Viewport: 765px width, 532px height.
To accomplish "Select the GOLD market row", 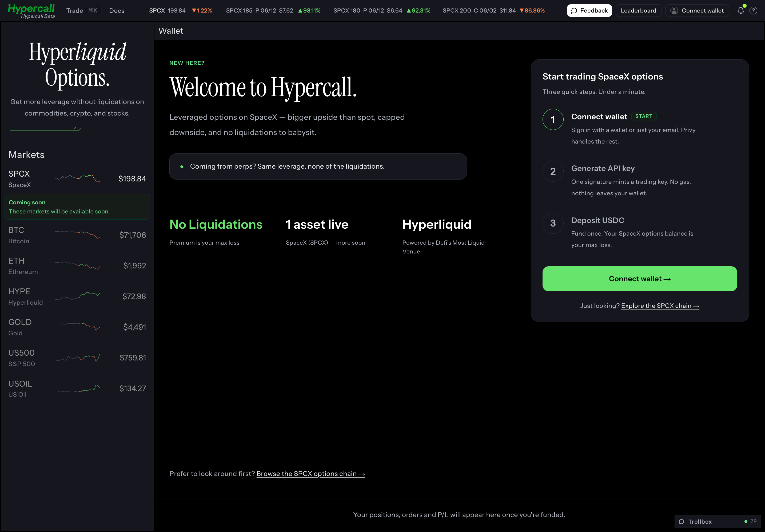I will pyautogui.click(x=77, y=327).
